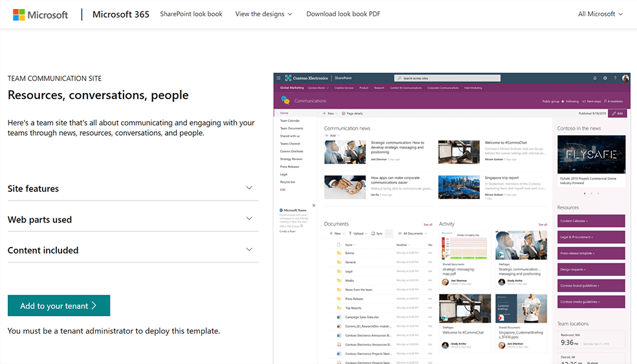Click Download look book PDF

(343, 14)
